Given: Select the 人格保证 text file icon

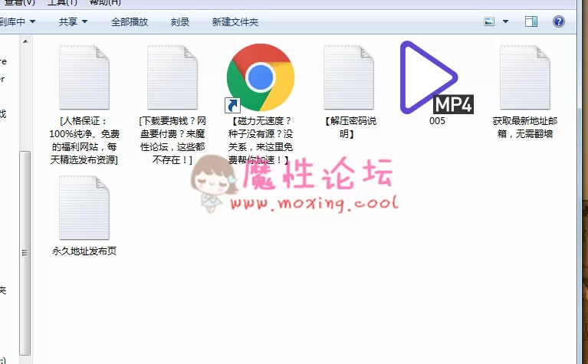Looking at the screenshot, I should (84, 77).
